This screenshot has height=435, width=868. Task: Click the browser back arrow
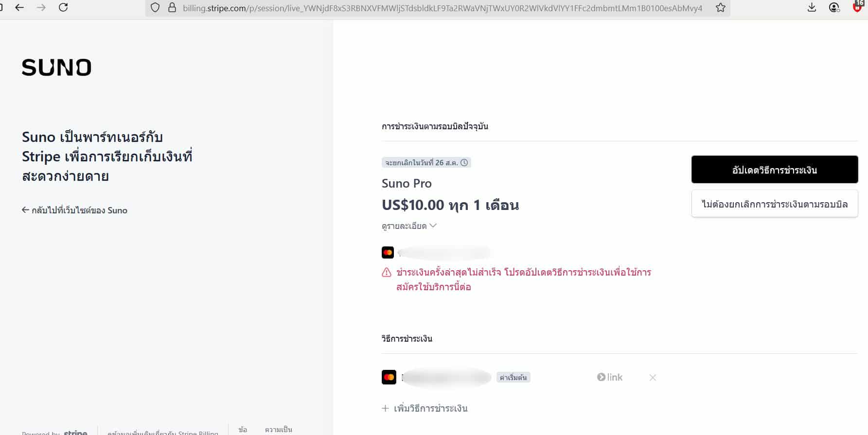[x=19, y=7]
